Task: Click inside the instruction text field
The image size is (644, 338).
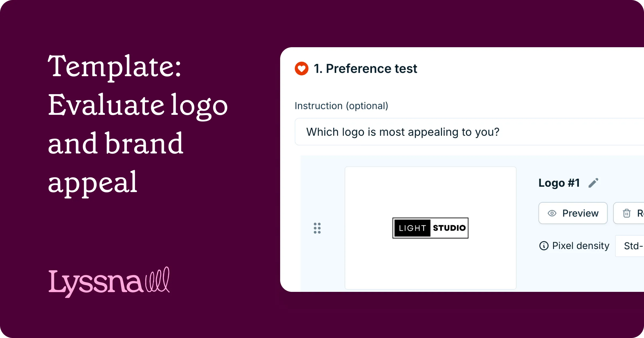Action: 456,132
